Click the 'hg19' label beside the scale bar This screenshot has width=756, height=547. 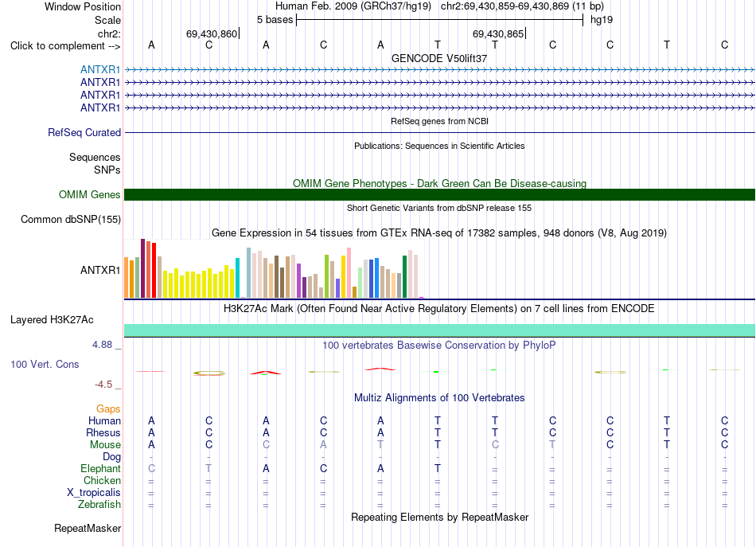coord(602,20)
